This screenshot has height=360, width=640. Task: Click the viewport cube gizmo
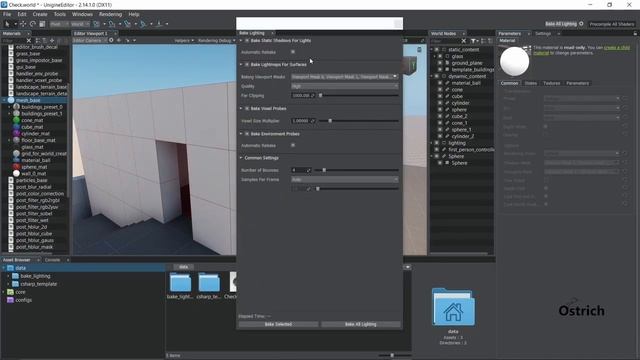[410, 65]
